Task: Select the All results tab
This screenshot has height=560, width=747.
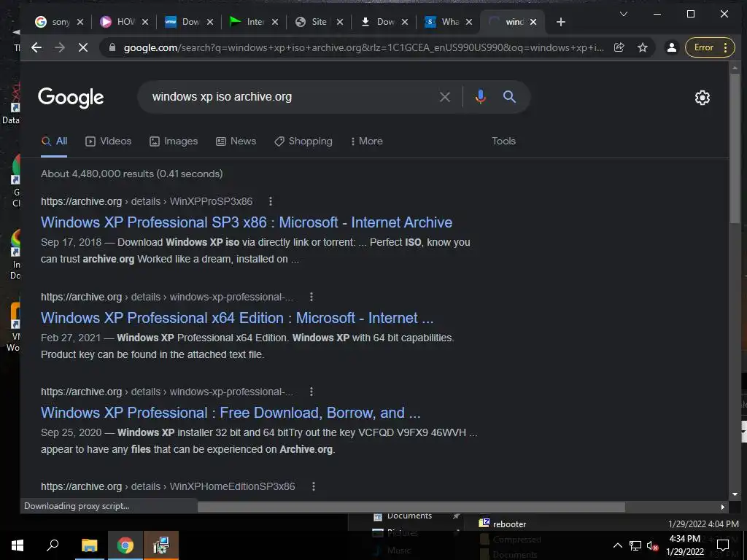Action: point(54,141)
